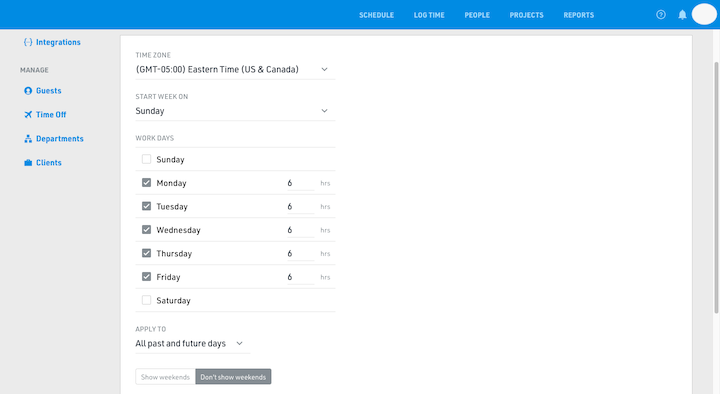Click the Departments org chart icon

pos(28,139)
